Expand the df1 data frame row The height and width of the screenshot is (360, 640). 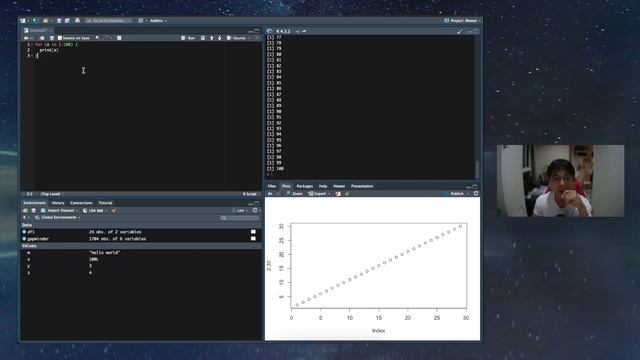pos(24,232)
